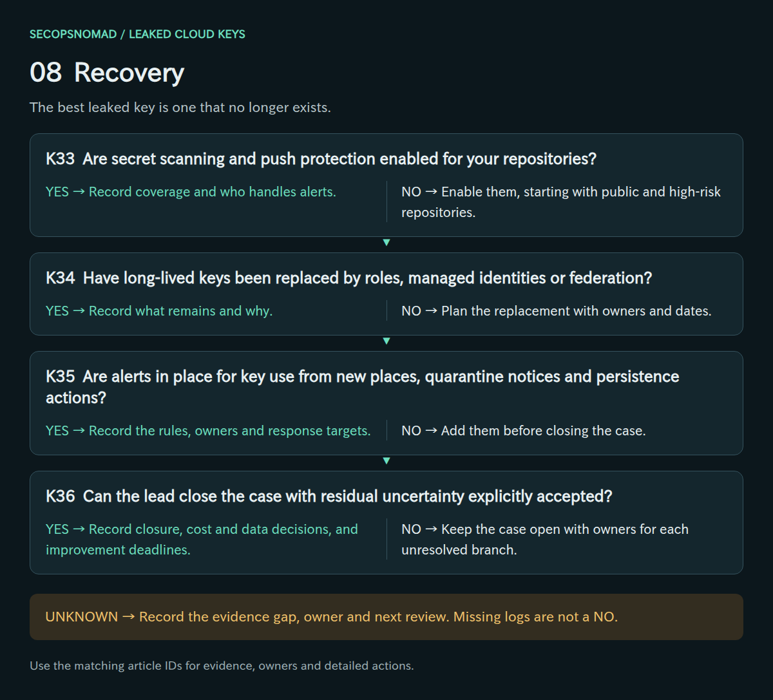
Task: Click the K33 question about secret scanning
Action: click(x=321, y=158)
